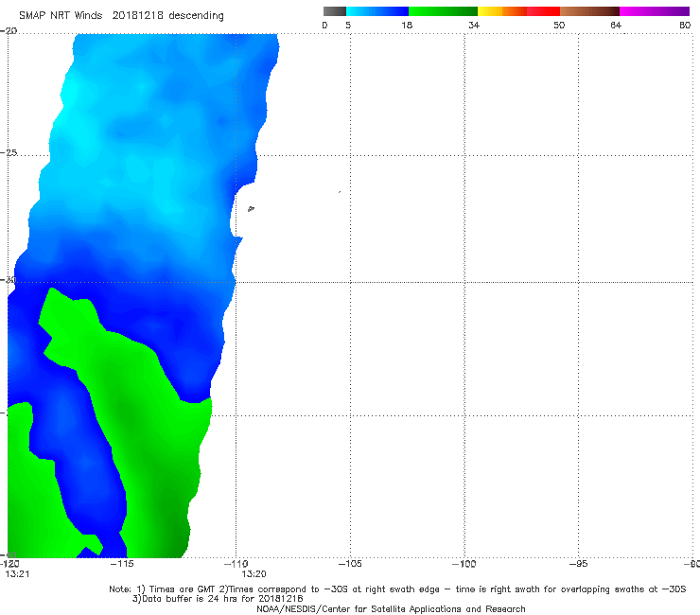Click the swath time label "13:20"

[x=254, y=574]
